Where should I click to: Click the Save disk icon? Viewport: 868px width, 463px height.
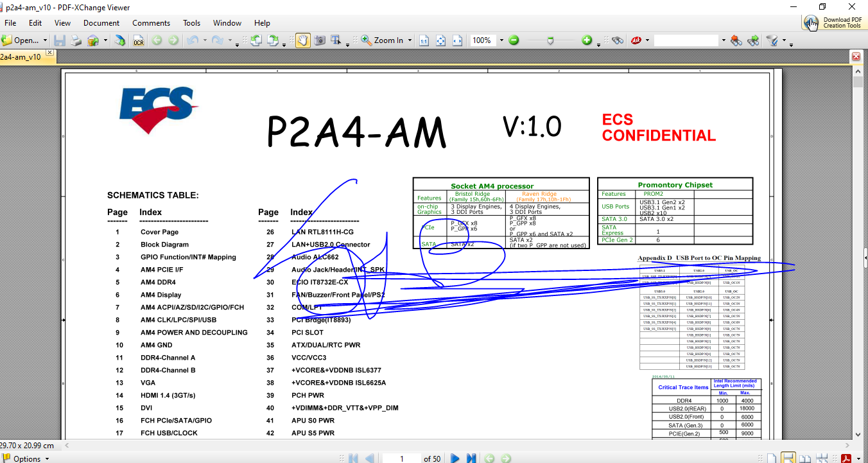click(60, 40)
